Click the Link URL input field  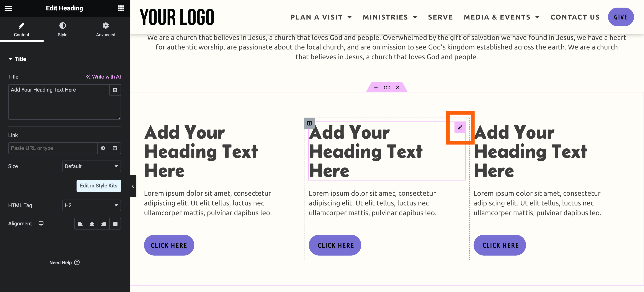53,148
